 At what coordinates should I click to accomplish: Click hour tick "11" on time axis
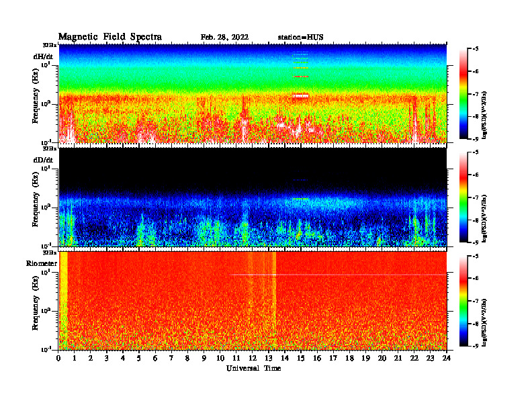coord(236,359)
